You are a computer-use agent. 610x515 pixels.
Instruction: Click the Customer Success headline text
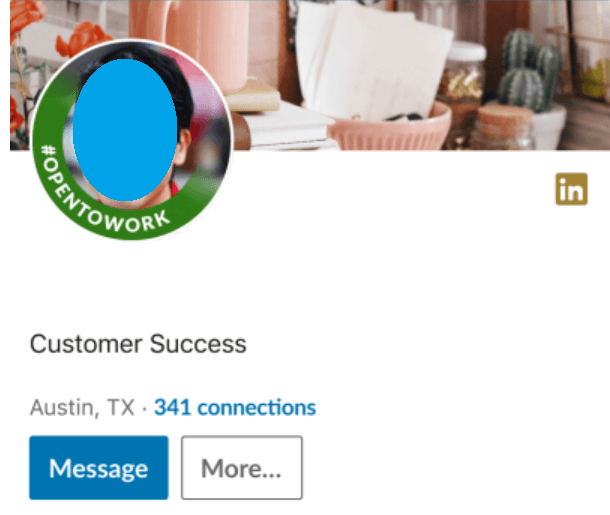138,344
